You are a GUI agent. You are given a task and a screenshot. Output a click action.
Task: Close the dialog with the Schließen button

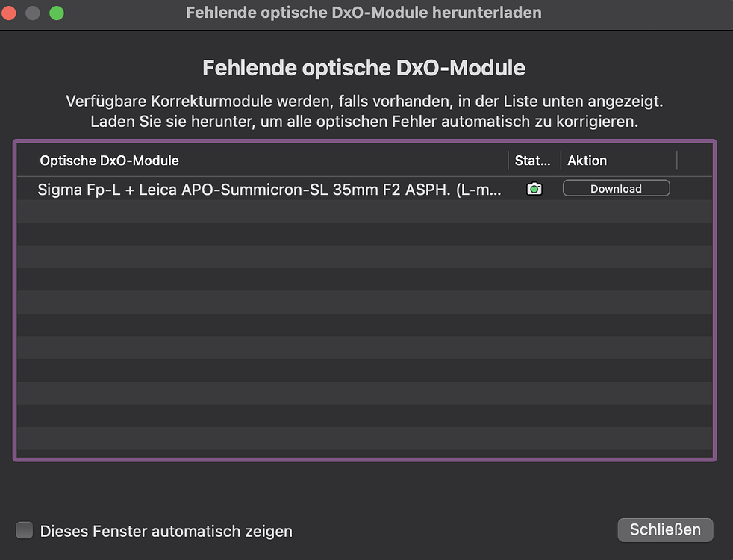[664, 530]
